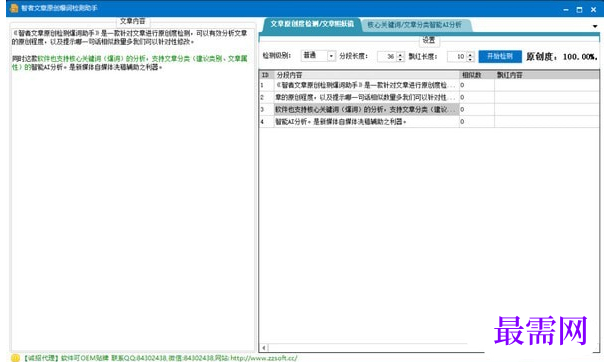606x362 pixels.
Task: Click the 原创度 100.00% result label
Action: [x=562, y=57]
